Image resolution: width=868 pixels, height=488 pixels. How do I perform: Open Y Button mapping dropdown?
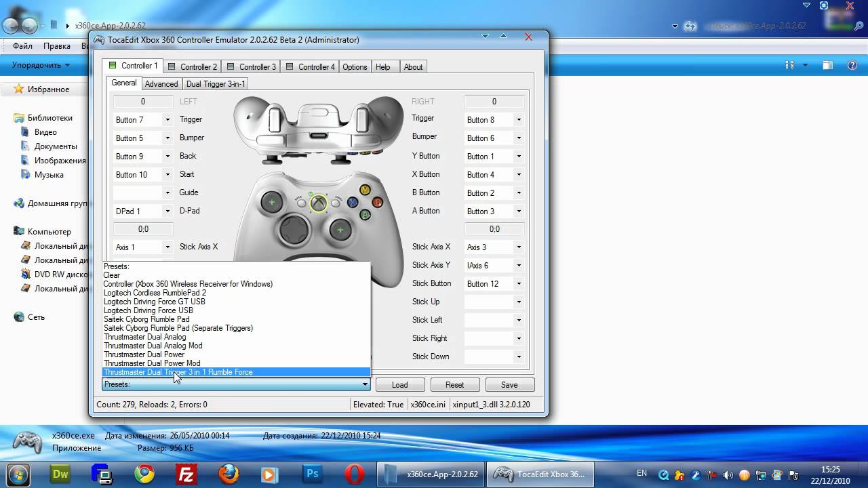pyautogui.click(x=519, y=157)
